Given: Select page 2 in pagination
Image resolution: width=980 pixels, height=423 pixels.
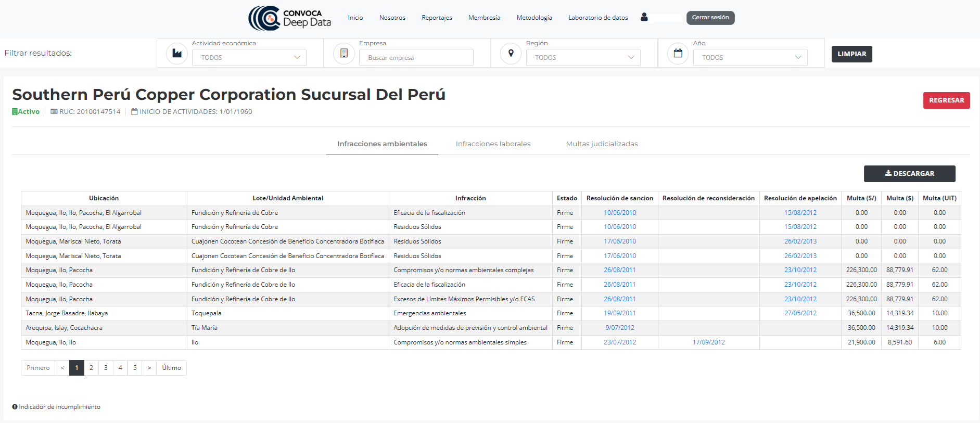Looking at the screenshot, I should (x=91, y=368).
